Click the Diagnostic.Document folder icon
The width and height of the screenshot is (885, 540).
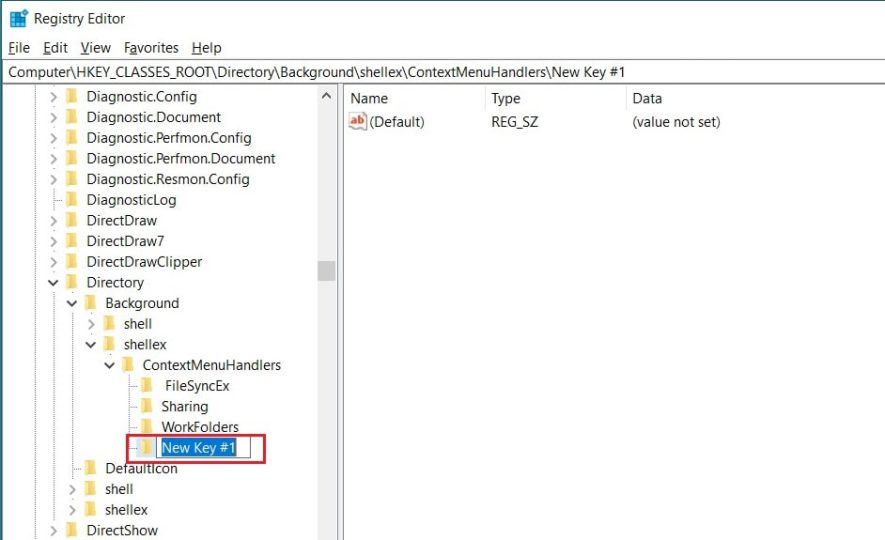tap(72, 117)
